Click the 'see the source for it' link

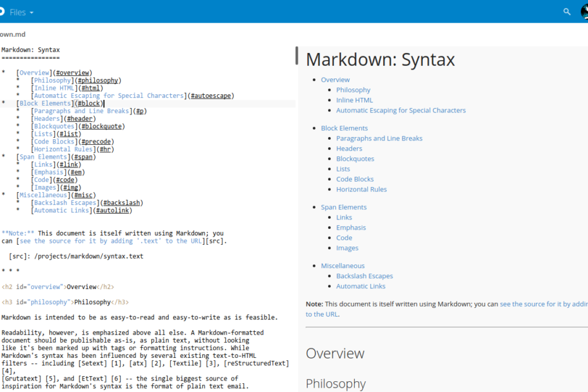(544, 304)
